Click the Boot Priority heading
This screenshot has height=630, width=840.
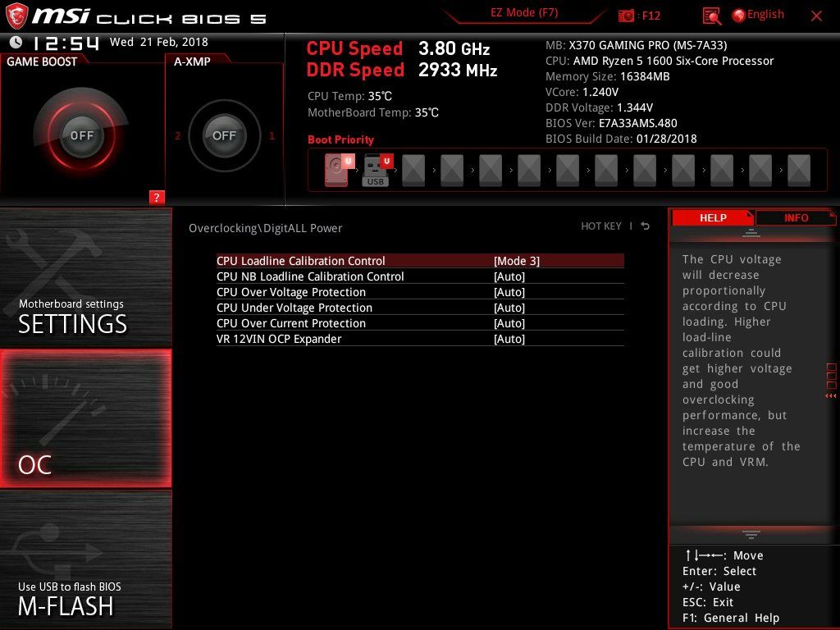340,139
